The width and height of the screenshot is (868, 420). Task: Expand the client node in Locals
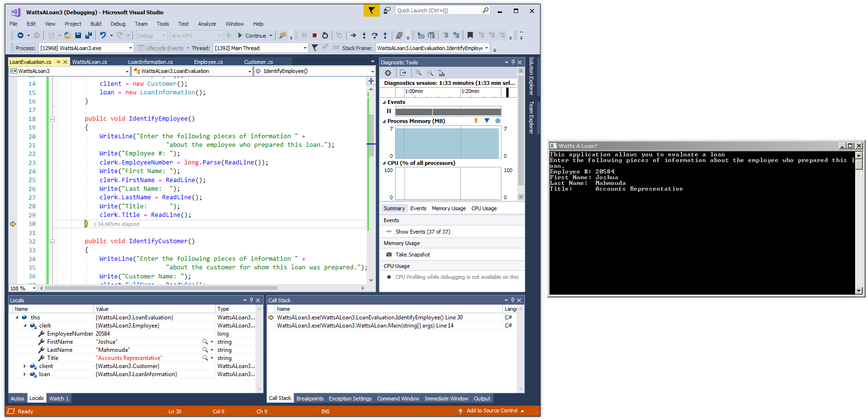[x=25, y=366]
